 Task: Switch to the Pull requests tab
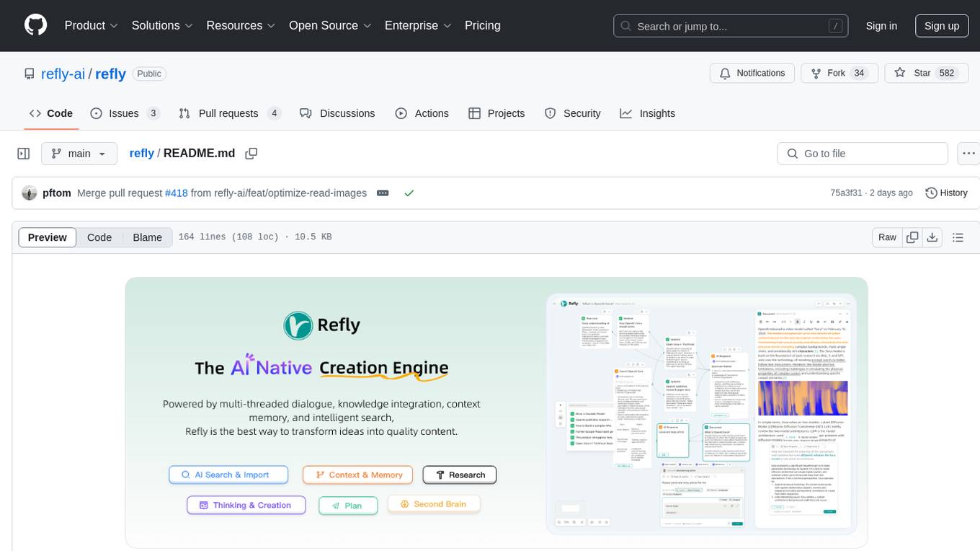click(230, 113)
